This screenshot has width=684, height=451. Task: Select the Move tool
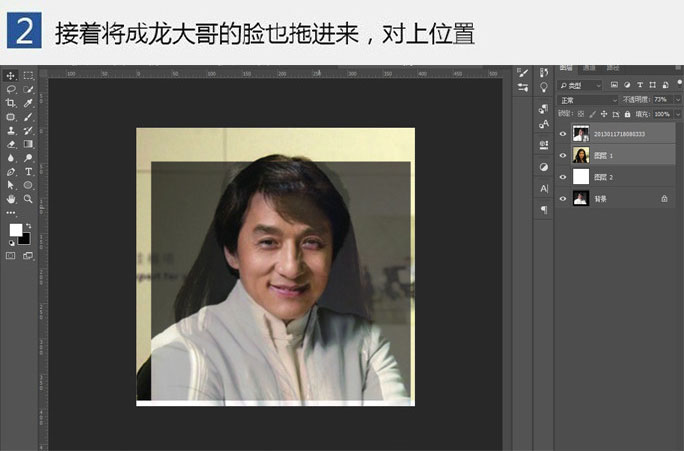pyautogui.click(x=11, y=75)
